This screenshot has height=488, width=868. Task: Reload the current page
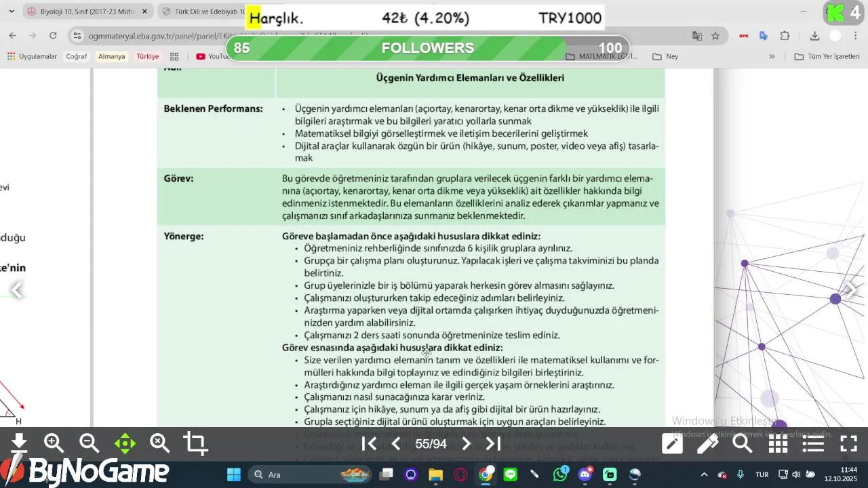click(54, 35)
